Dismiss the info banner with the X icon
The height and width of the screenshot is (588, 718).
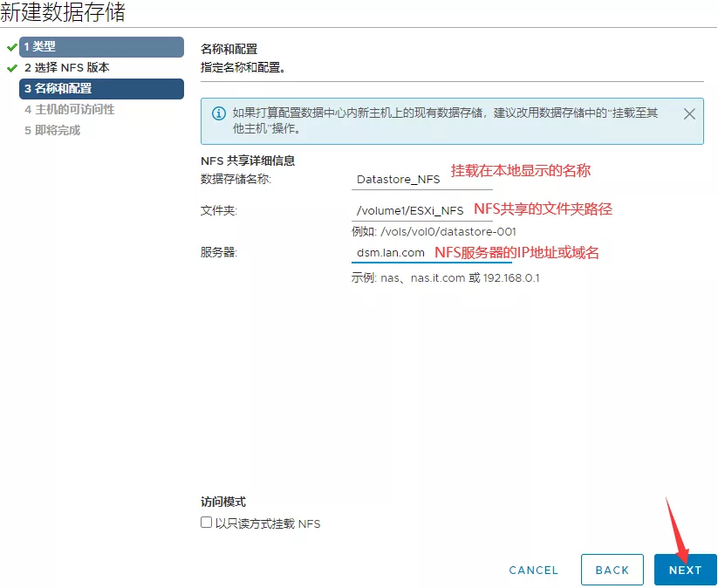(x=689, y=114)
